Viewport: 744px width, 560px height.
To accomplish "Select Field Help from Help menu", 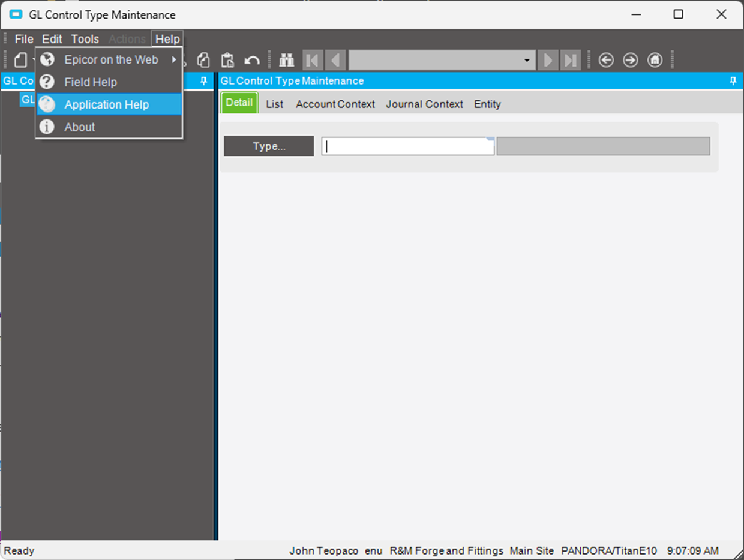I will [109, 82].
